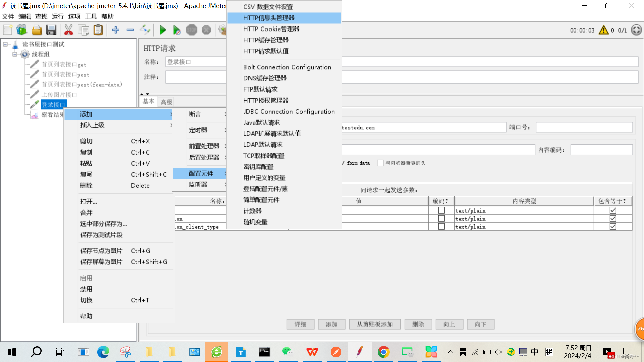The width and height of the screenshot is (644, 362).
Task: Collapse the 读书屋接口测试 test plan node
Action: point(5,44)
